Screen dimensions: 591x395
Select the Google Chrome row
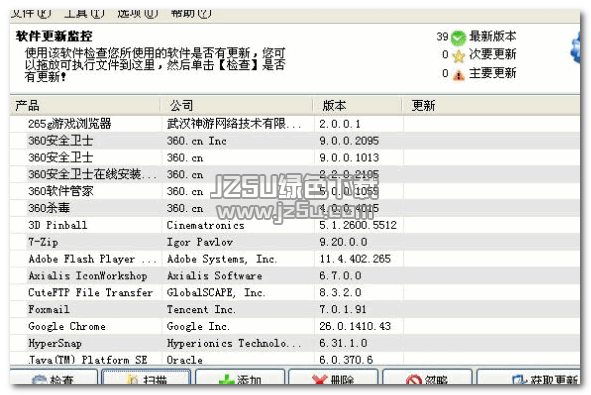(x=295, y=326)
